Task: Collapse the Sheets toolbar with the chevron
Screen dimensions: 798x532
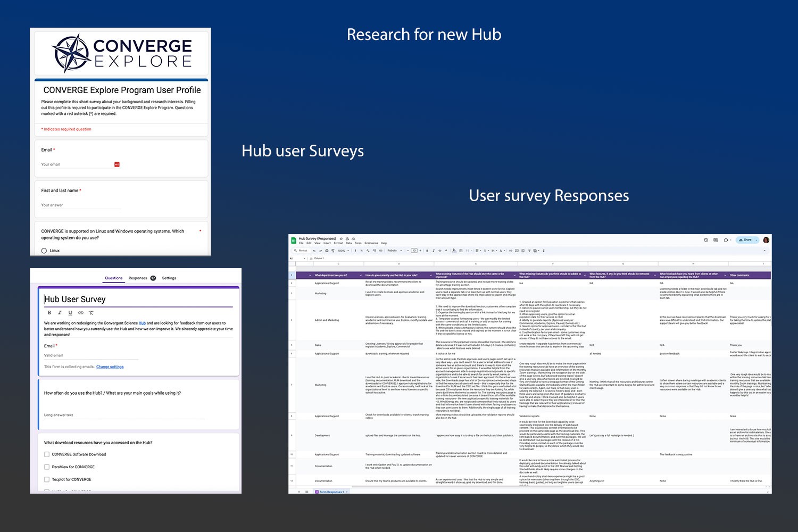Action: point(764,251)
